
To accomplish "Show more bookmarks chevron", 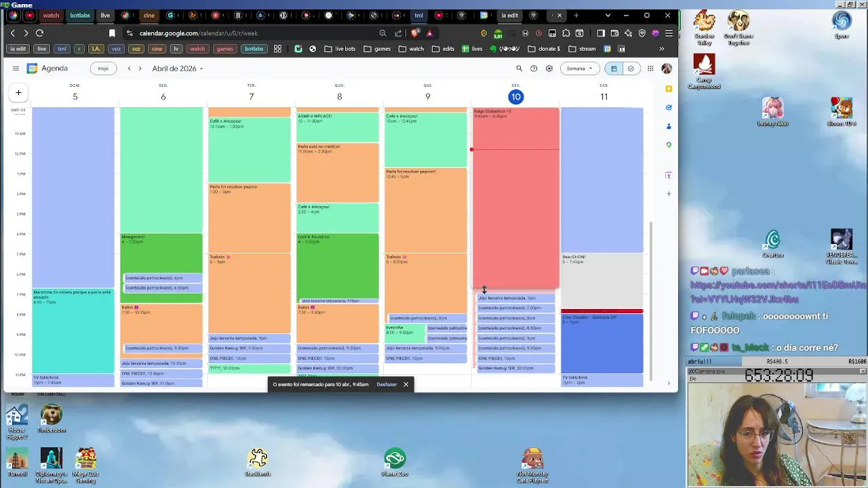I will [661, 49].
